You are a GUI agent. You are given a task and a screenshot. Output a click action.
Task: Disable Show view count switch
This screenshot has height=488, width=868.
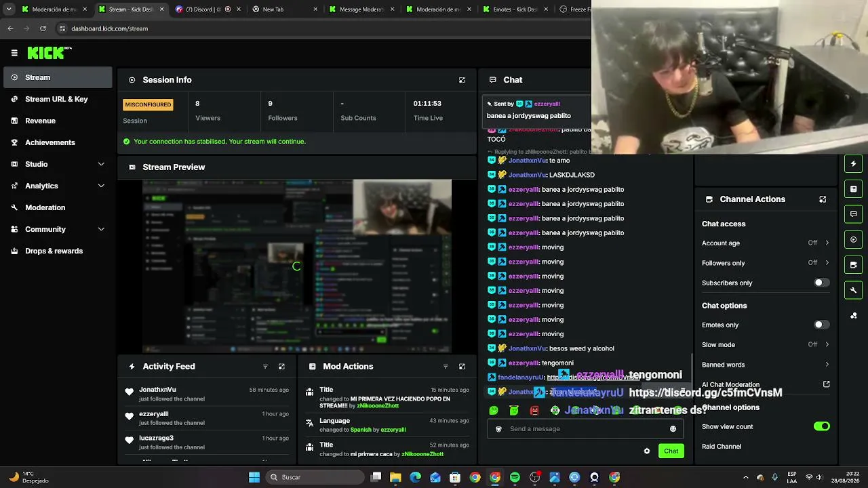pyautogui.click(x=821, y=426)
